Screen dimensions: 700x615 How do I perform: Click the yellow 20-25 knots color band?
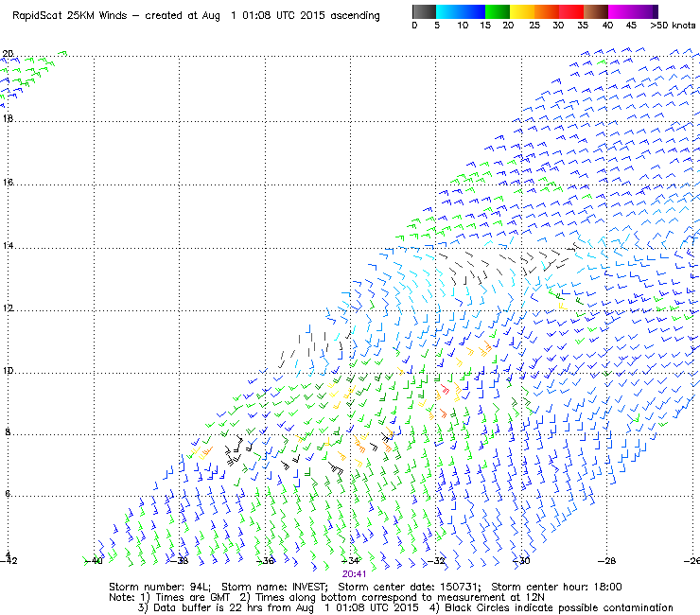522,11
